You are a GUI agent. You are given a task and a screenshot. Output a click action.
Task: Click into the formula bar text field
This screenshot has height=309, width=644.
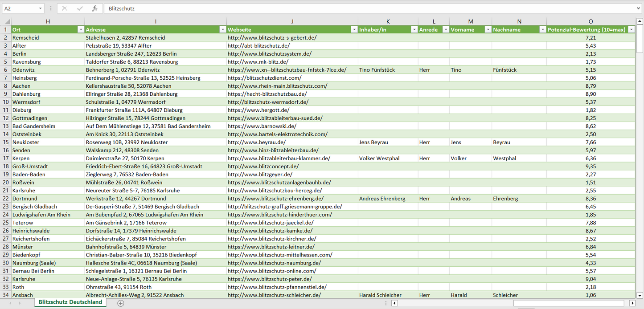370,8
